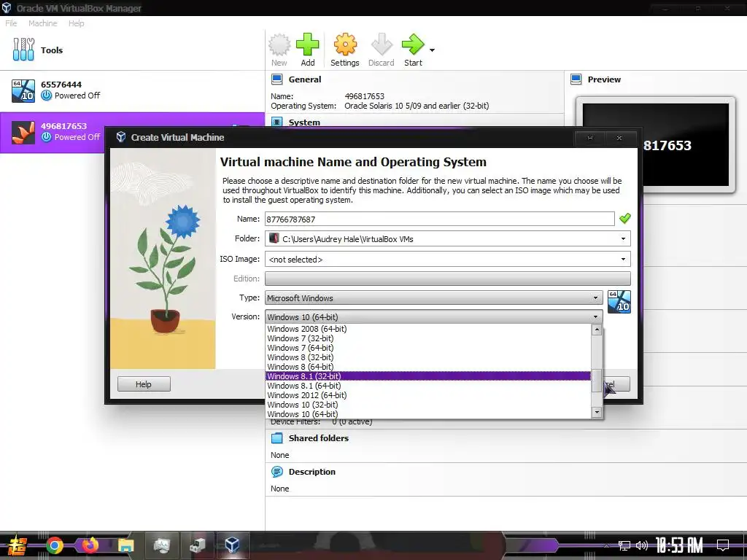The image size is (747, 560).
Task: Expand the Folder dropdown
Action: point(623,238)
